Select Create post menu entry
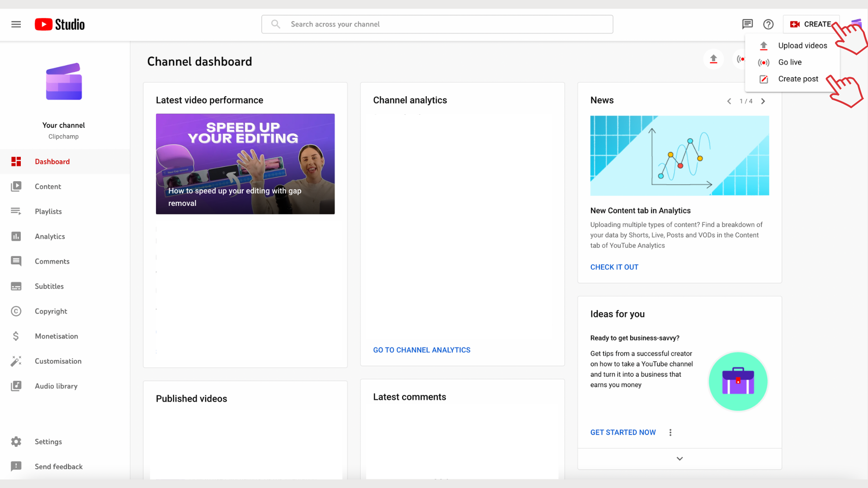The height and width of the screenshot is (488, 868). (x=797, y=79)
